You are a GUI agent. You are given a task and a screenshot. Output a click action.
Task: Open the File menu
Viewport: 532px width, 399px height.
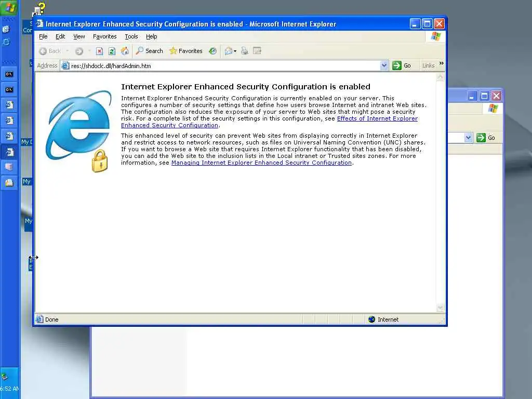[43, 36]
